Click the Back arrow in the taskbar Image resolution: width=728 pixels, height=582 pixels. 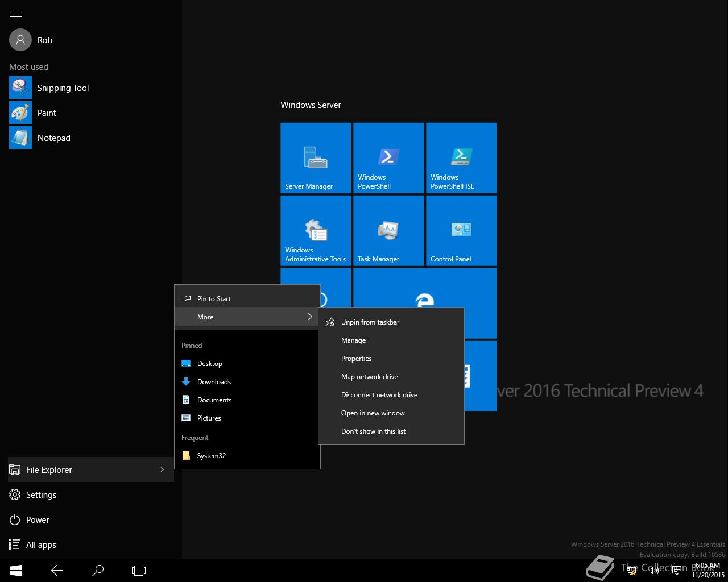[57, 570]
